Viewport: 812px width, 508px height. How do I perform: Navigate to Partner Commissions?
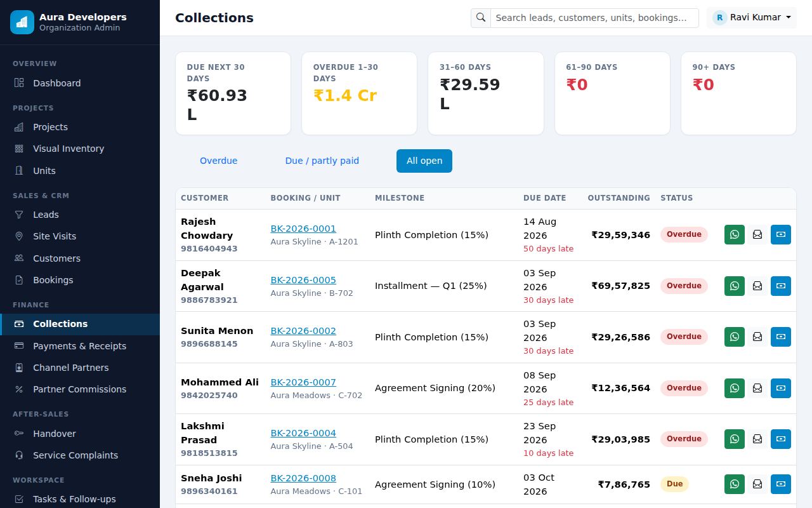tap(80, 389)
